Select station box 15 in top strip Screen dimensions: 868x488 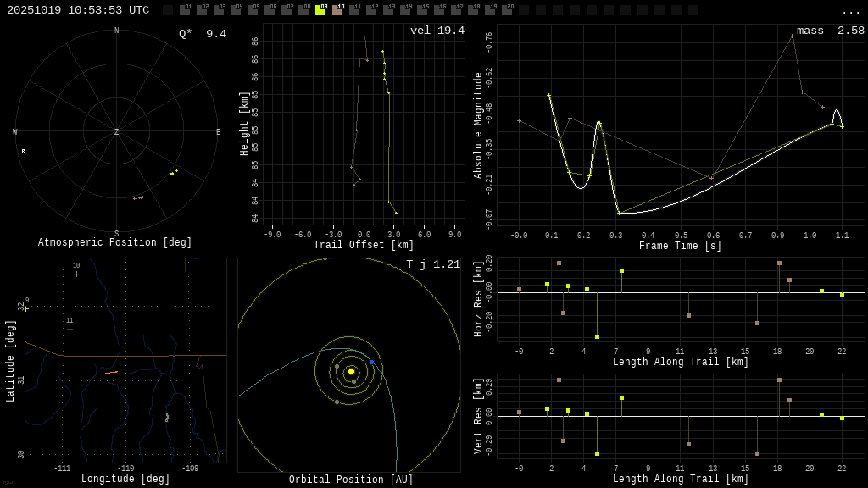pyautogui.click(x=422, y=10)
